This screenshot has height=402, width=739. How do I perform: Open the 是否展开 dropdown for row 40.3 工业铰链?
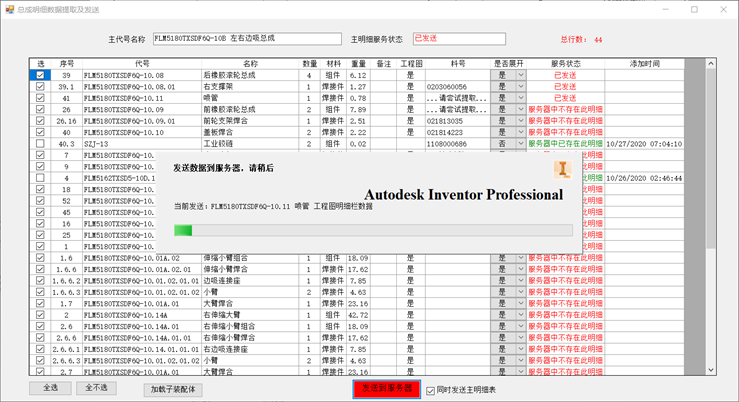pyautogui.click(x=520, y=144)
